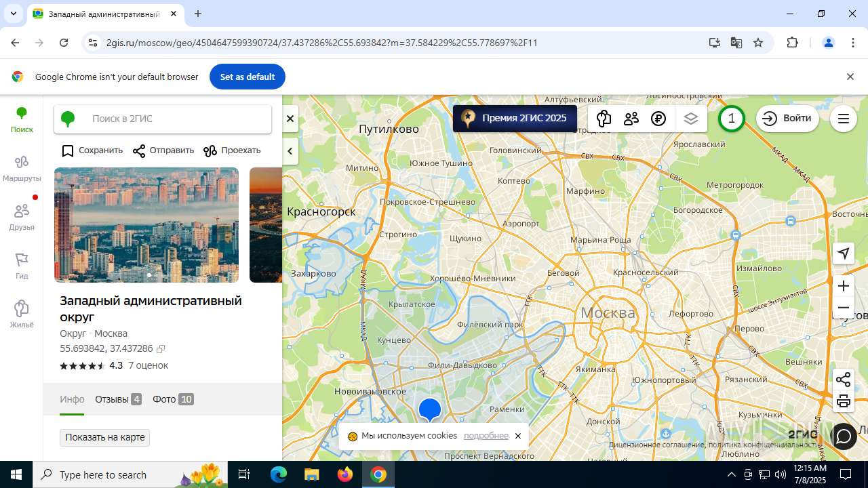Click the Поиск в 2ГИС search field
Image resolution: width=868 pixels, height=488 pixels.
pyautogui.click(x=163, y=119)
